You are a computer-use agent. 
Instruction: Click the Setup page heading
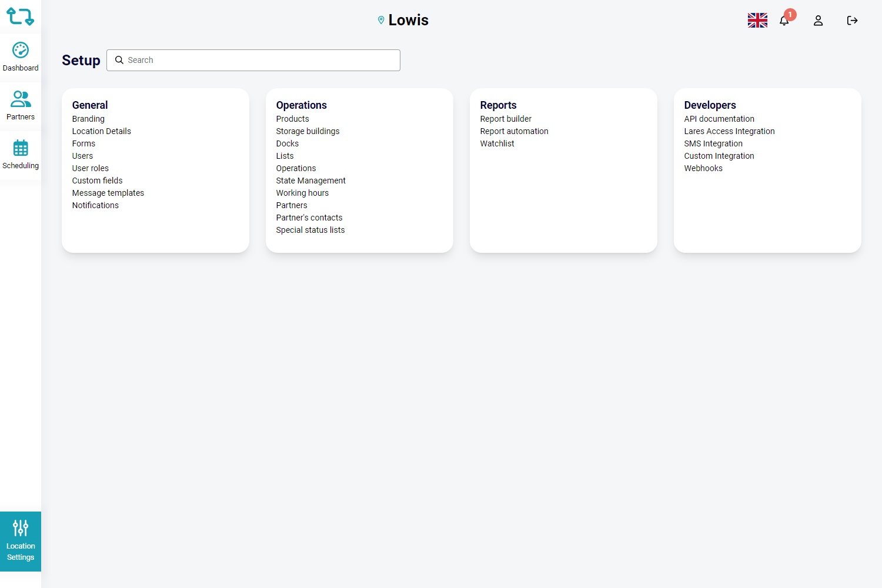click(x=81, y=61)
